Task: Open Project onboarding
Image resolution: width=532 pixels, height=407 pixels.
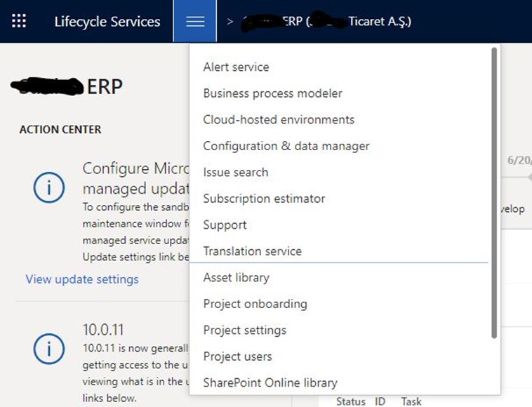Action: coord(255,304)
